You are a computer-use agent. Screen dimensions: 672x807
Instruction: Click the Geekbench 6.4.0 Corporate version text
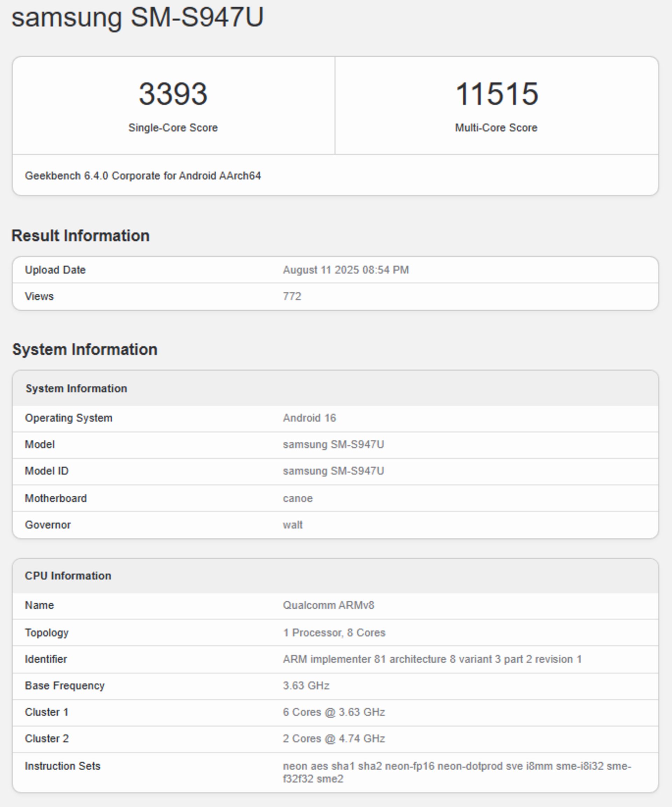pos(143,176)
